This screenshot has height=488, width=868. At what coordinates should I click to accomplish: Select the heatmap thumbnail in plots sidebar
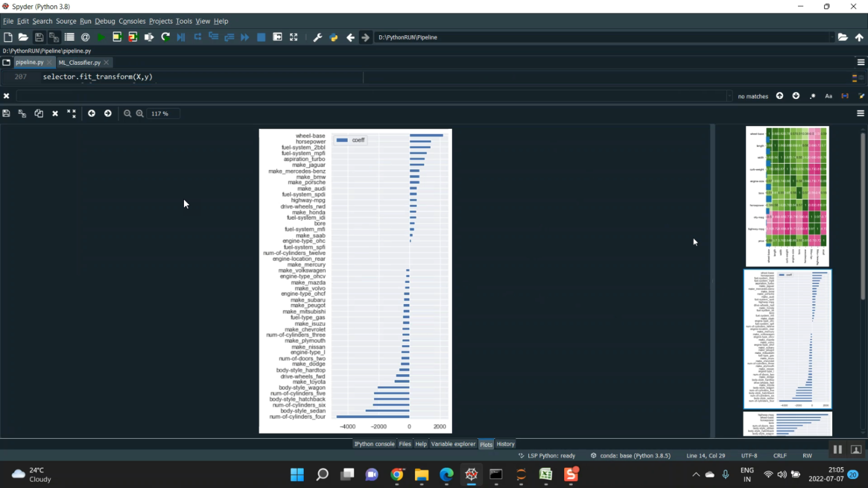tap(787, 196)
